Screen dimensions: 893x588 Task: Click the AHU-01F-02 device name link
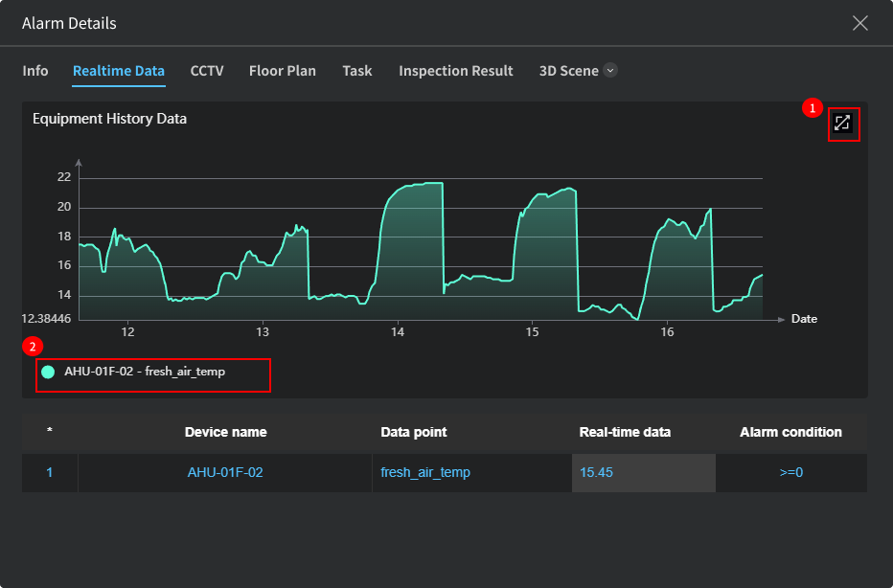click(x=225, y=473)
